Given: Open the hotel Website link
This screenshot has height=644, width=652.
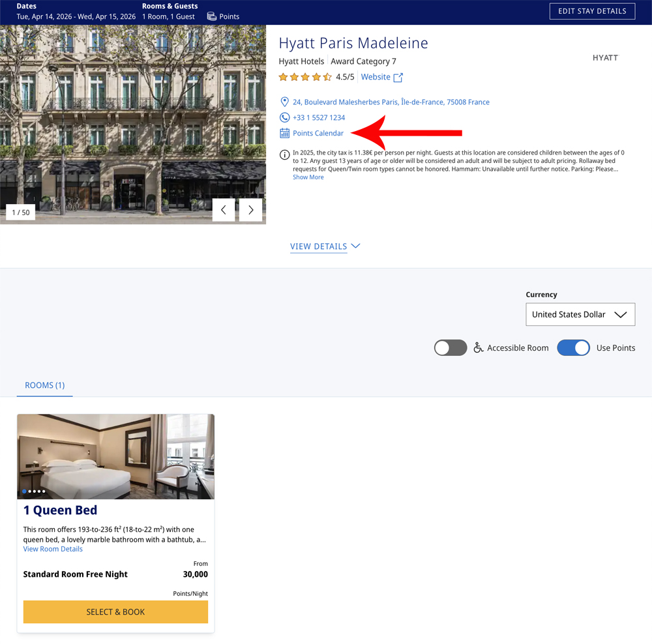Looking at the screenshot, I should pos(376,77).
